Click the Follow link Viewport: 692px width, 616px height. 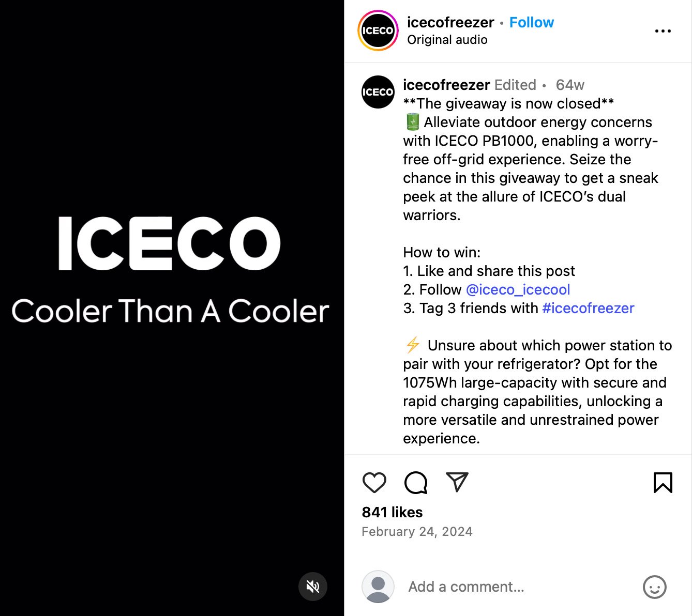(532, 22)
